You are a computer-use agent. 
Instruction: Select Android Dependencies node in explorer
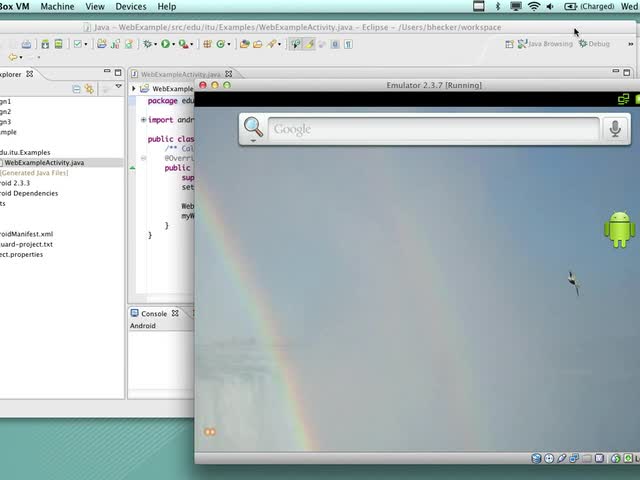29,193
